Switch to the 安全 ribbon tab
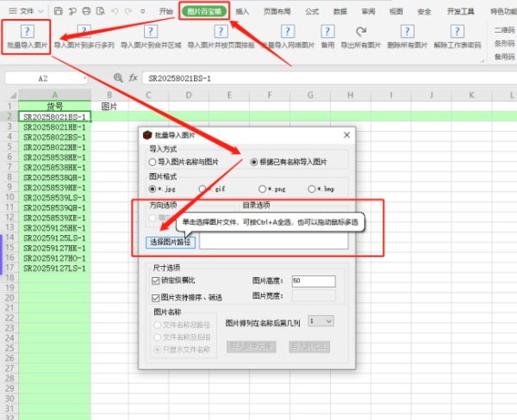This screenshot has width=517, height=420. point(424,11)
